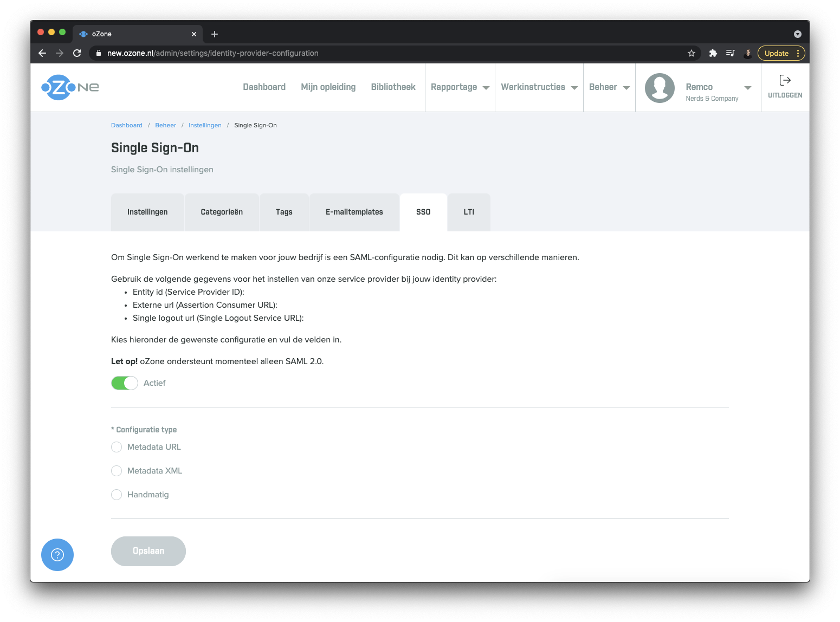Follow the Dashboard breadcrumb link

pos(126,125)
